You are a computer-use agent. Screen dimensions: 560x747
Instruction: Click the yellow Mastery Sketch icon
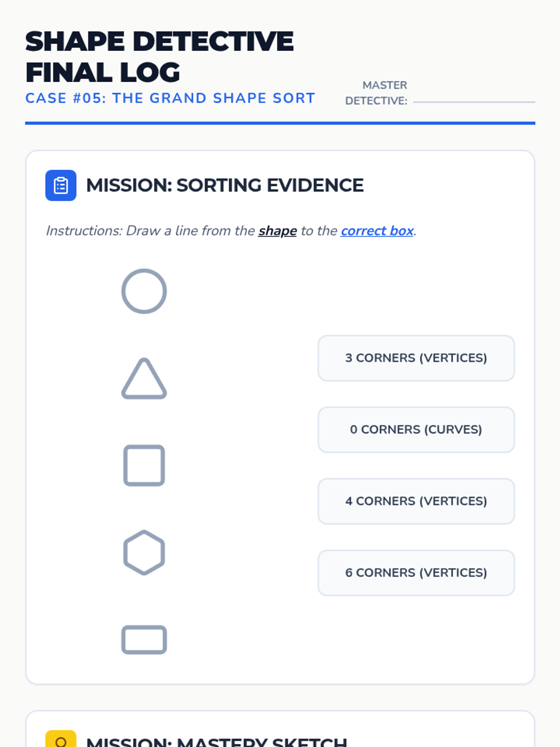coord(61,740)
